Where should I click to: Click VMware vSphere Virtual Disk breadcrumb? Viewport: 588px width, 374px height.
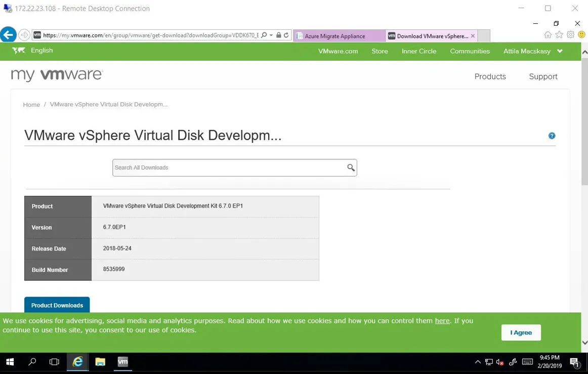point(109,104)
